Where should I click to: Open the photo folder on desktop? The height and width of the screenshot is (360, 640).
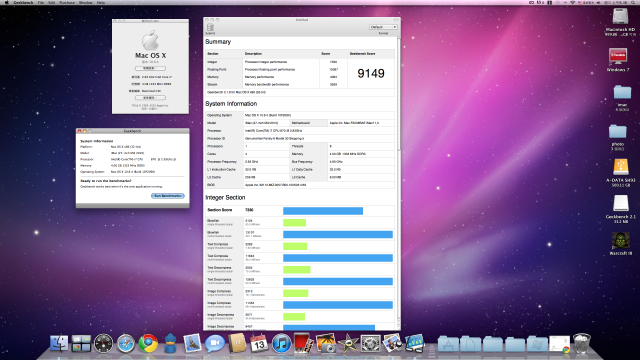[618, 132]
